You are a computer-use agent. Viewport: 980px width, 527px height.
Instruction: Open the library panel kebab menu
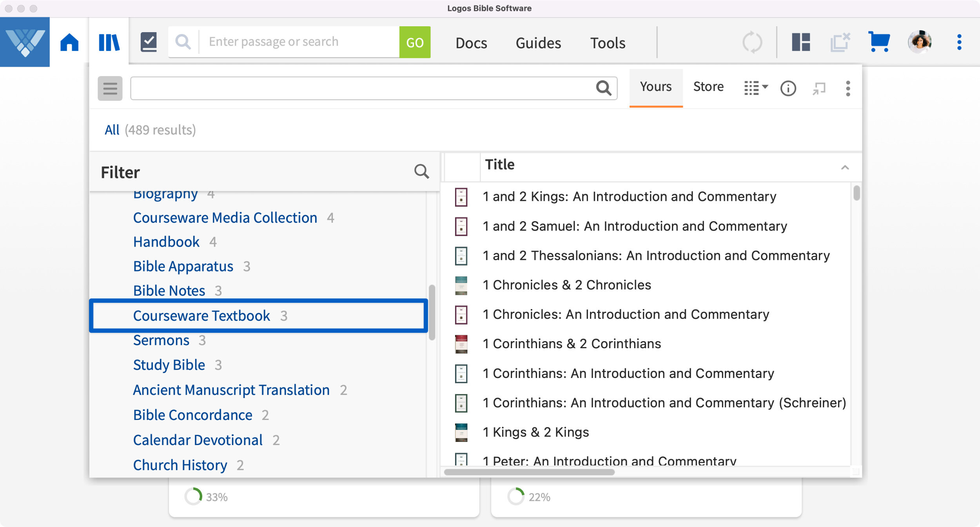pyautogui.click(x=848, y=89)
